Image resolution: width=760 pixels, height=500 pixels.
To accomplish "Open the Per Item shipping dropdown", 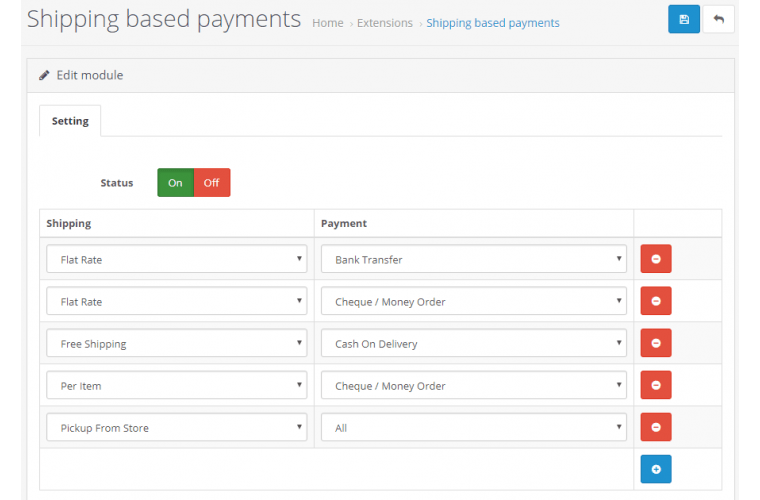I will 177,385.
